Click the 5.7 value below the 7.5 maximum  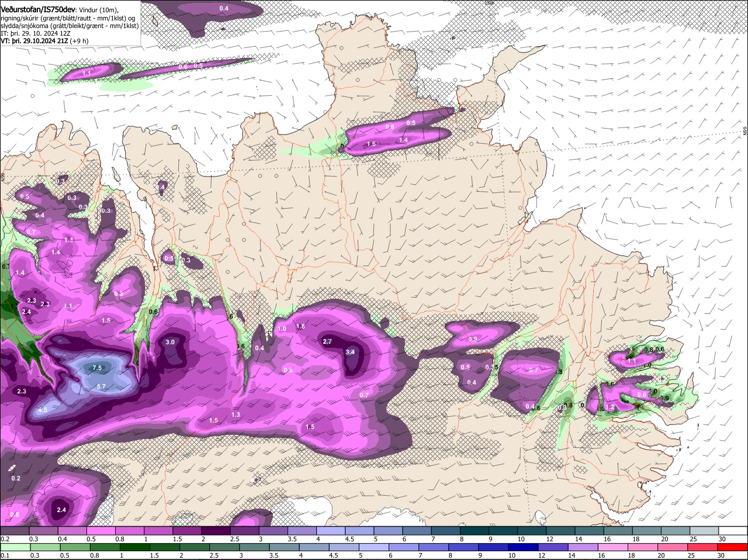click(x=101, y=386)
